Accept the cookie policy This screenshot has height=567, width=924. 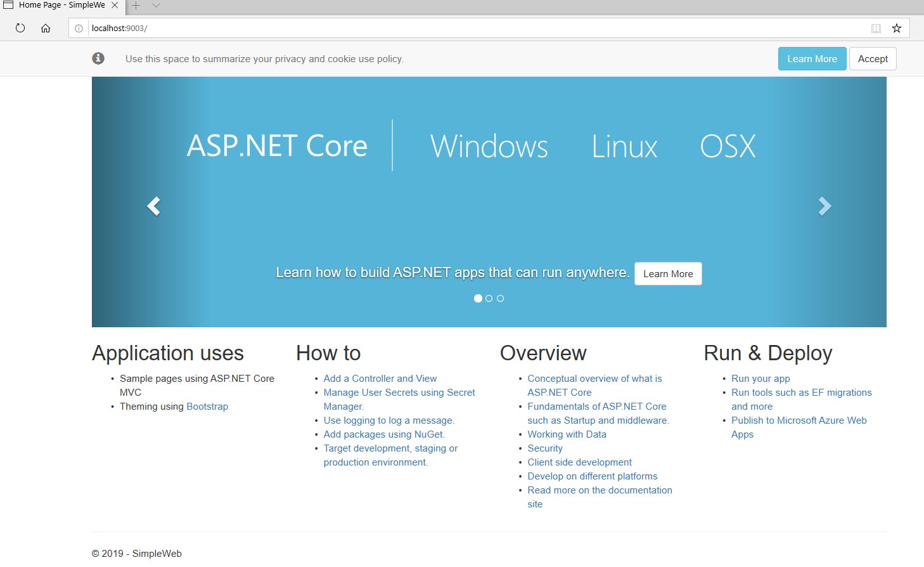tap(873, 59)
